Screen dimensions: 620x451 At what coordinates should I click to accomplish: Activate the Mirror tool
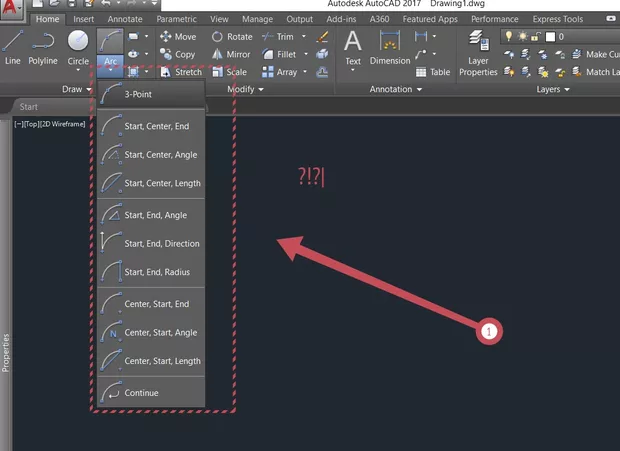231,55
